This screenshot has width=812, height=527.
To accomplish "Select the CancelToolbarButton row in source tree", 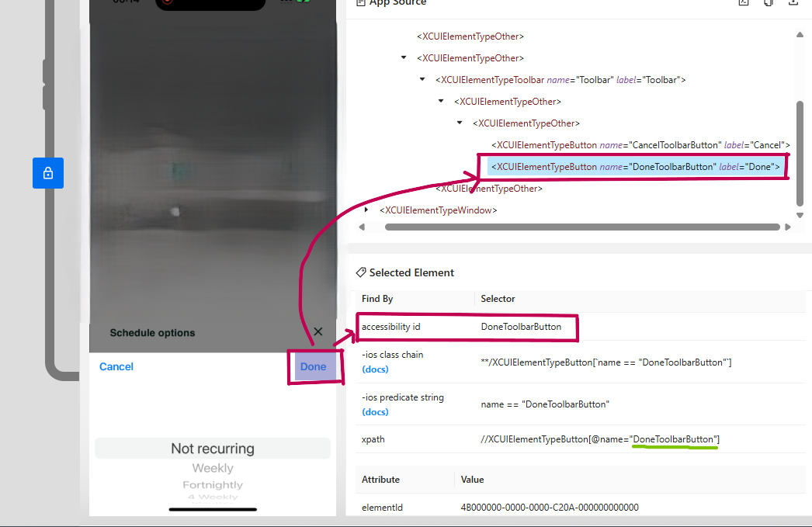I will 640,145.
